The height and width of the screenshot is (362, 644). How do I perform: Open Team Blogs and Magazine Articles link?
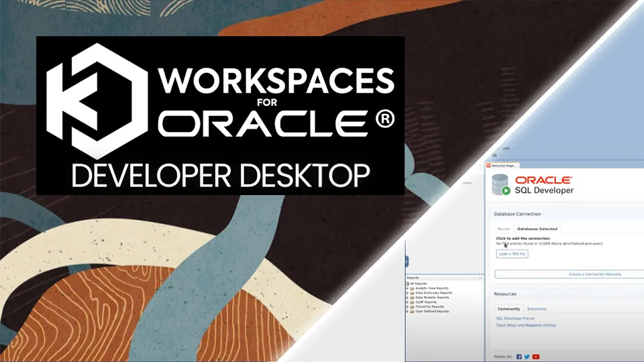pyautogui.click(x=526, y=325)
